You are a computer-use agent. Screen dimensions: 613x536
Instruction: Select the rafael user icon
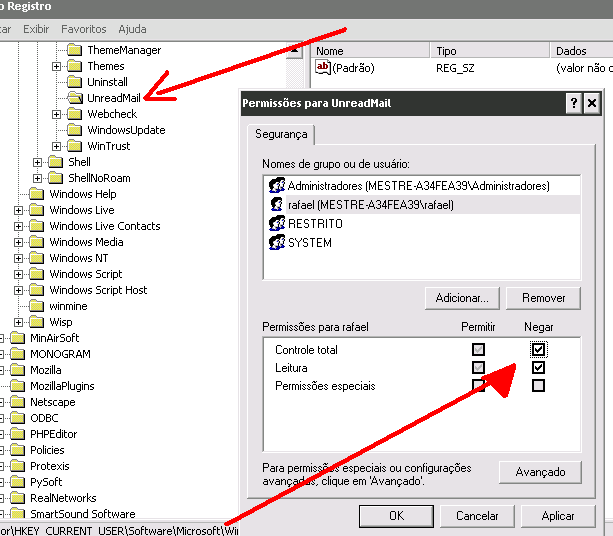[x=277, y=205]
